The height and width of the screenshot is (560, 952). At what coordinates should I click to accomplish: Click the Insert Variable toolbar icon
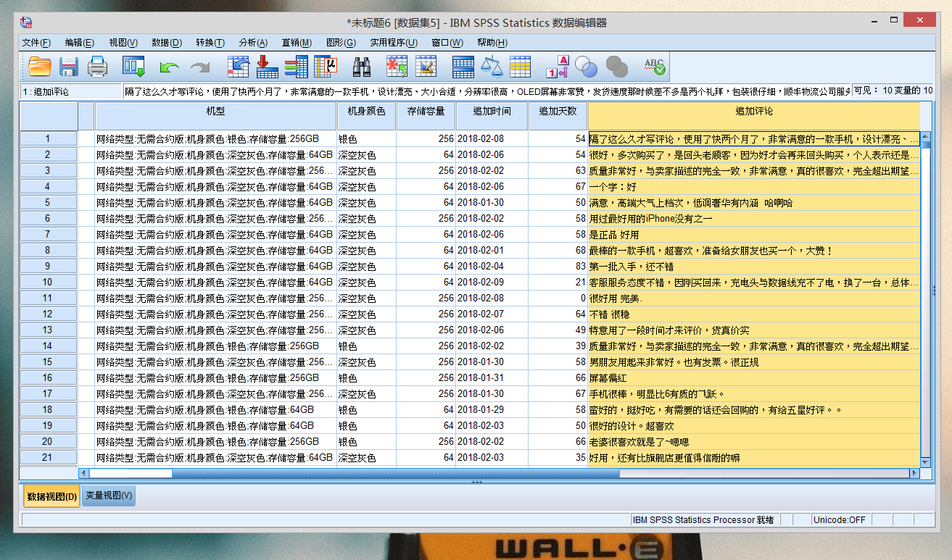point(426,67)
